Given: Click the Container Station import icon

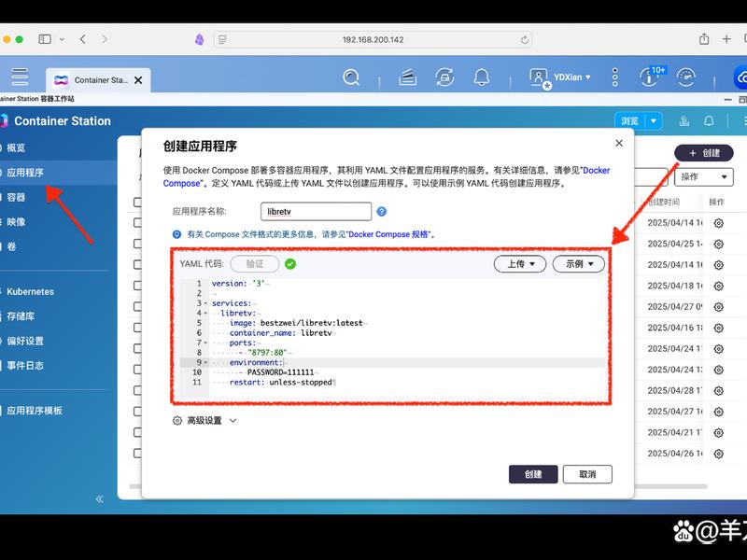Looking at the screenshot, I should (684, 121).
